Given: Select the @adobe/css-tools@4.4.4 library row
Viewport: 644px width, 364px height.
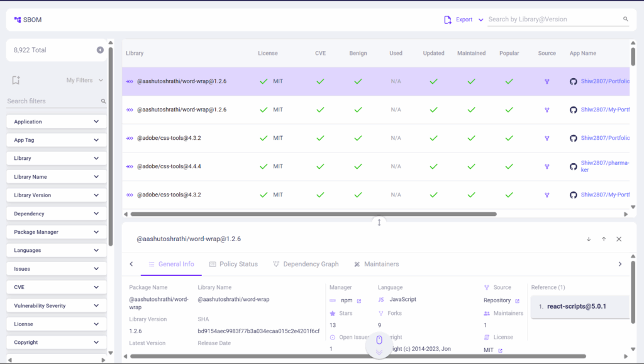Looking at the screenshot, I should tap(375, 167).
